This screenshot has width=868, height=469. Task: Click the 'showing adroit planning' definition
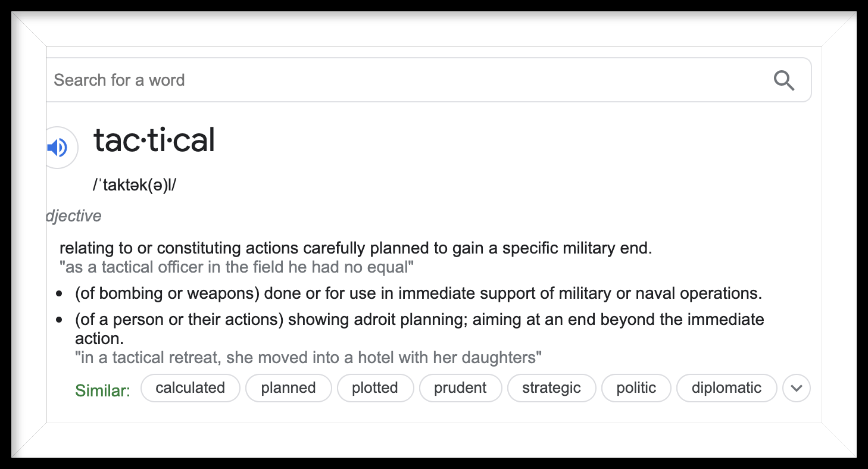[x=419, y=320]
